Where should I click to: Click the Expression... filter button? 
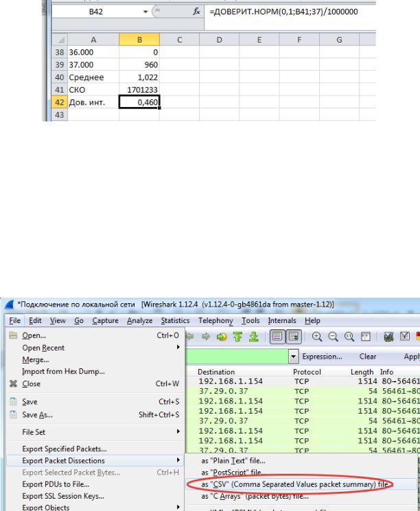click(x=322, y=357)
